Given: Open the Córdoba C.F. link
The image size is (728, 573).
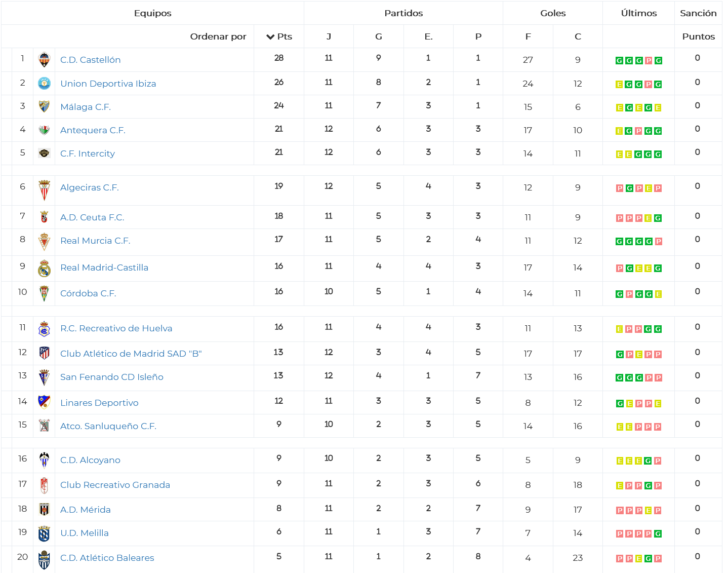Looking at the screenshot, I should [x=88, y=293].
